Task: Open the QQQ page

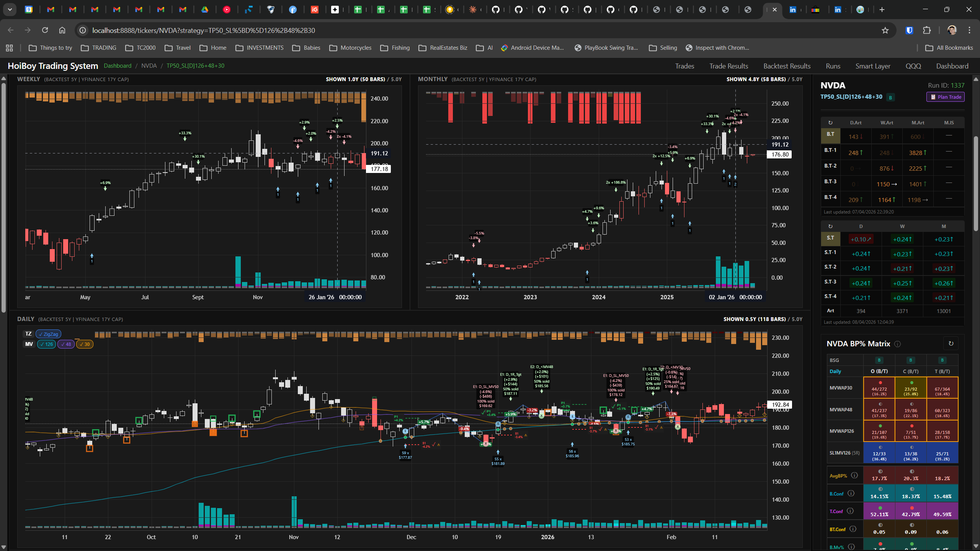Action: point(913,66)
